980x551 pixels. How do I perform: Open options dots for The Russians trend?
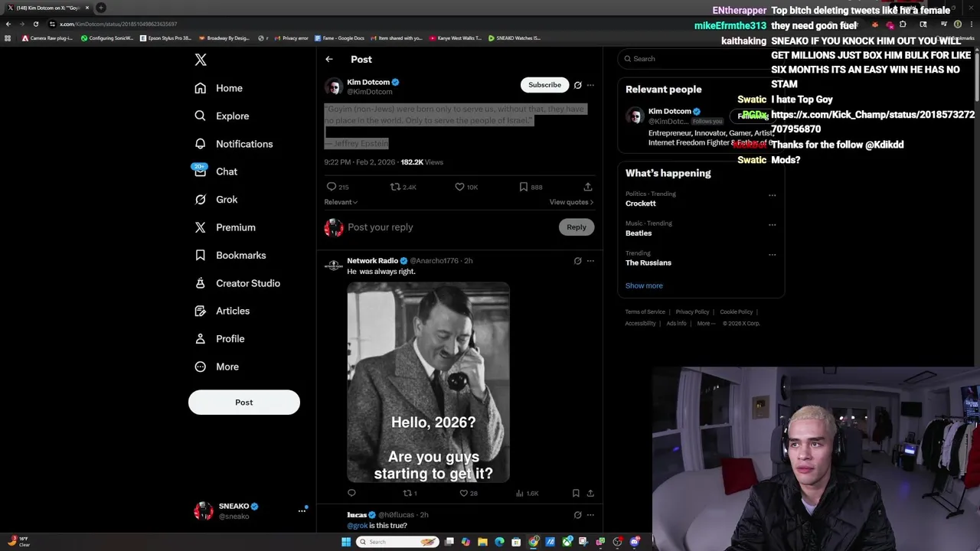coord(772,255)
